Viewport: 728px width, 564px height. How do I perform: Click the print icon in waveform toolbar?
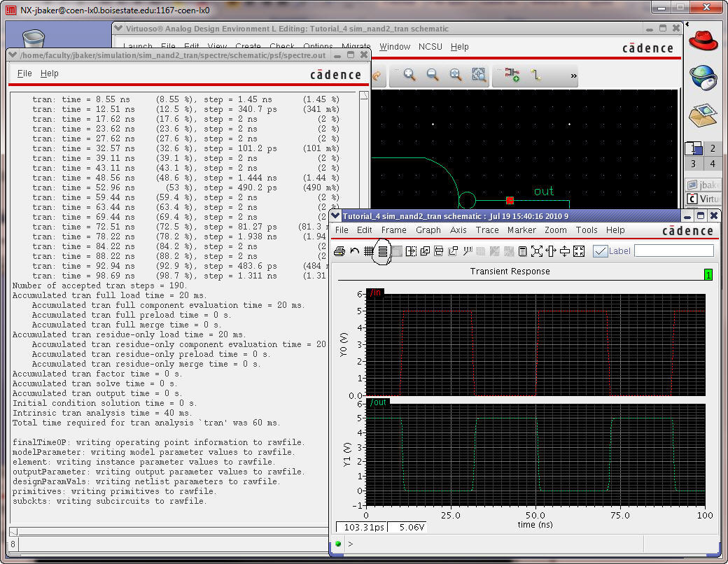point(339,251)
